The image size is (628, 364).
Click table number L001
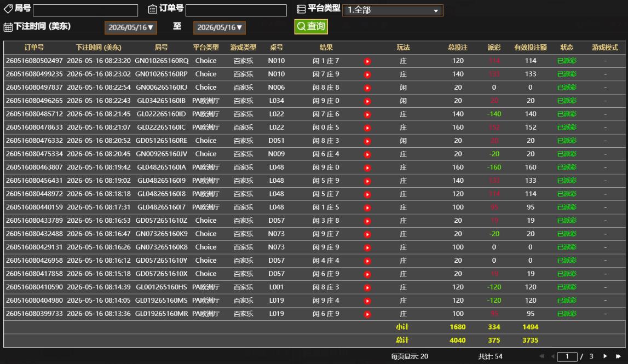pyautogui.click(x=276, y=287)
